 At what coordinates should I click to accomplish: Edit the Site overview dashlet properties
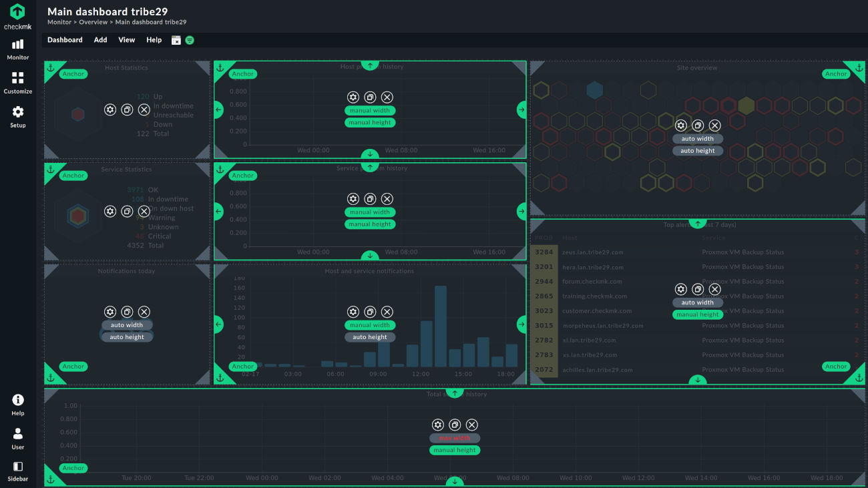(681, 126)
